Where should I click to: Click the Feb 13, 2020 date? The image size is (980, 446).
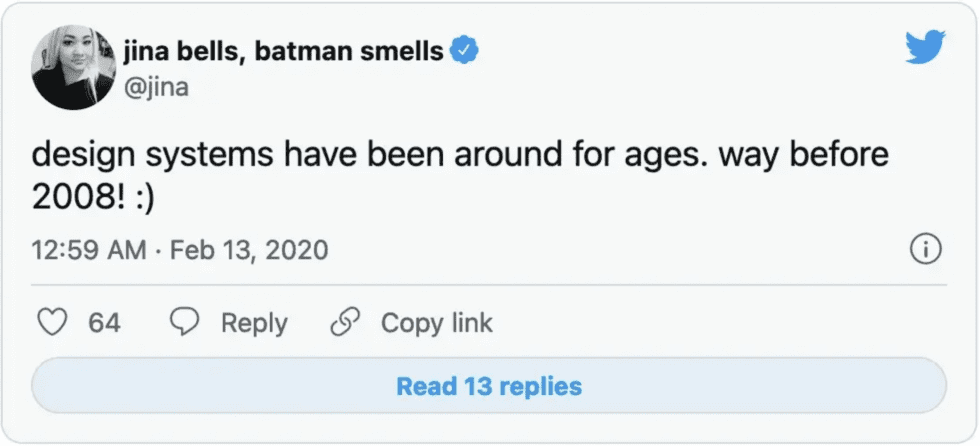pos(249,250)
